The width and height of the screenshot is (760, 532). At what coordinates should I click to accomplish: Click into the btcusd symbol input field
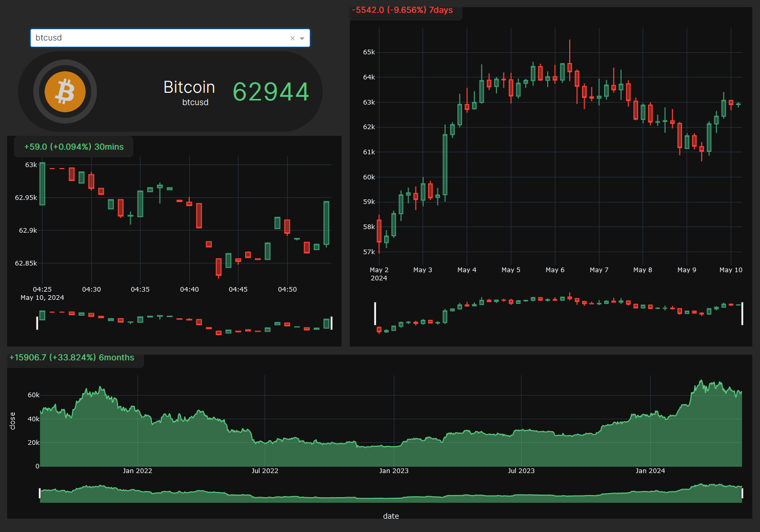click(x=154, y=38)
